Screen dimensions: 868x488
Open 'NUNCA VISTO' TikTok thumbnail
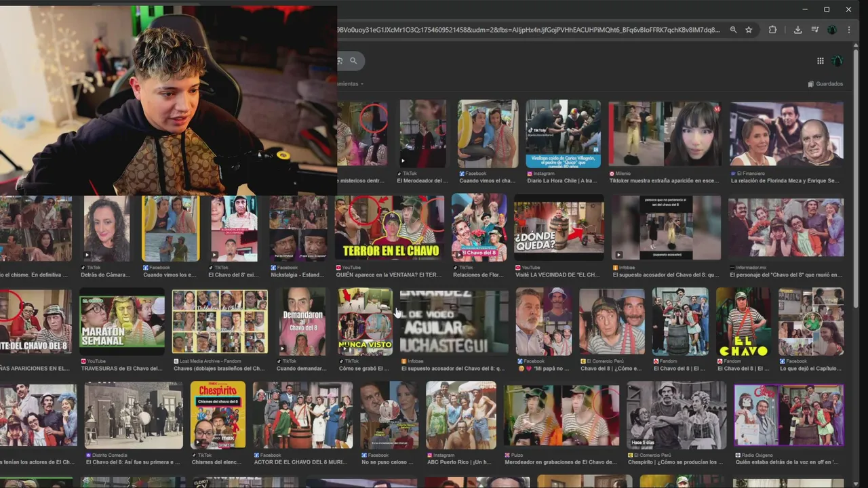click(365, 321)
